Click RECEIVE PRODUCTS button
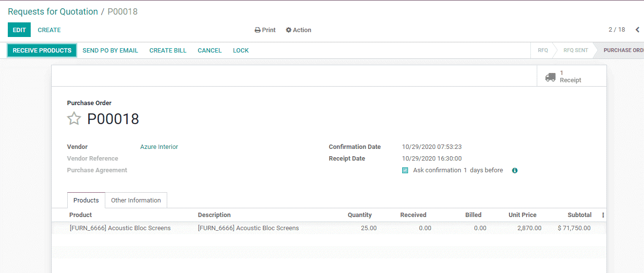The image size is (644, 273). 42,51
